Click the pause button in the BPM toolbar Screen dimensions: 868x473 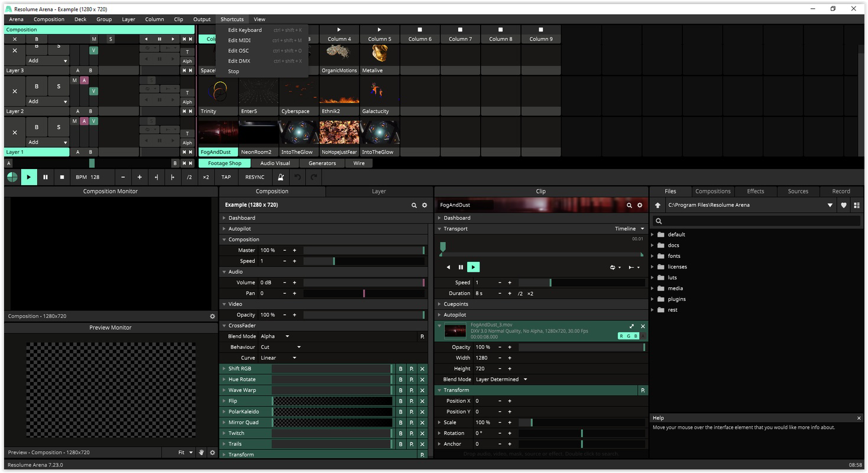click(x=45, y=177)
